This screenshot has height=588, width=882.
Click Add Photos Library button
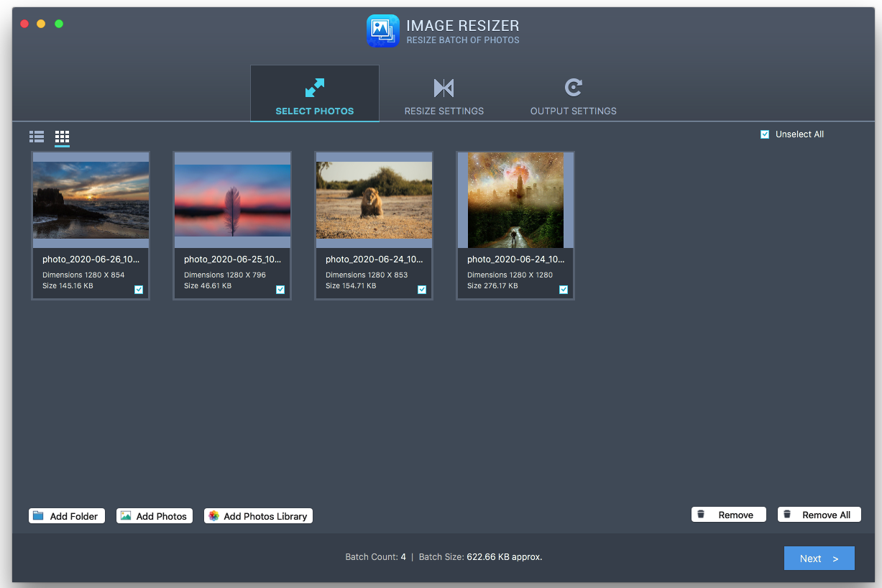[259, 516]
